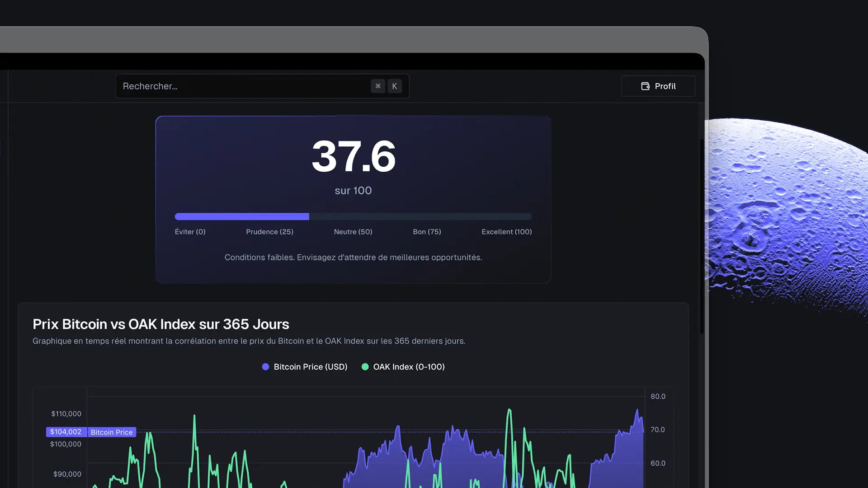Click the 80.0 right axis label
The image size is (868, 488).
658,396
